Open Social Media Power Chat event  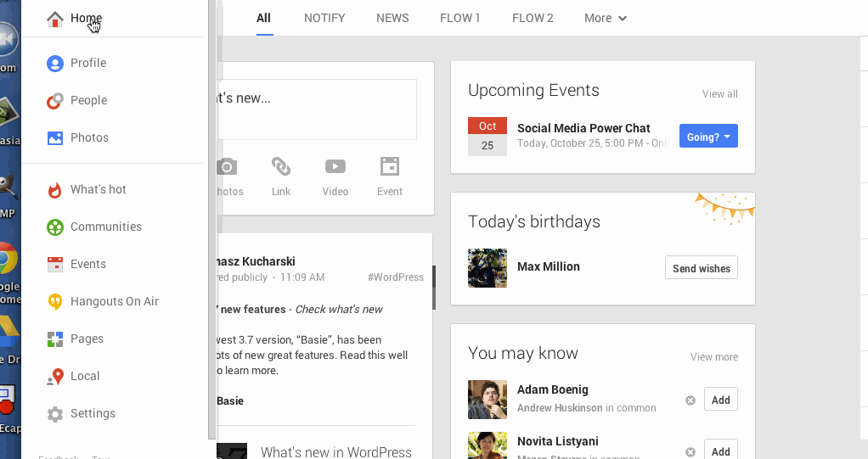[x=583, y=128]
